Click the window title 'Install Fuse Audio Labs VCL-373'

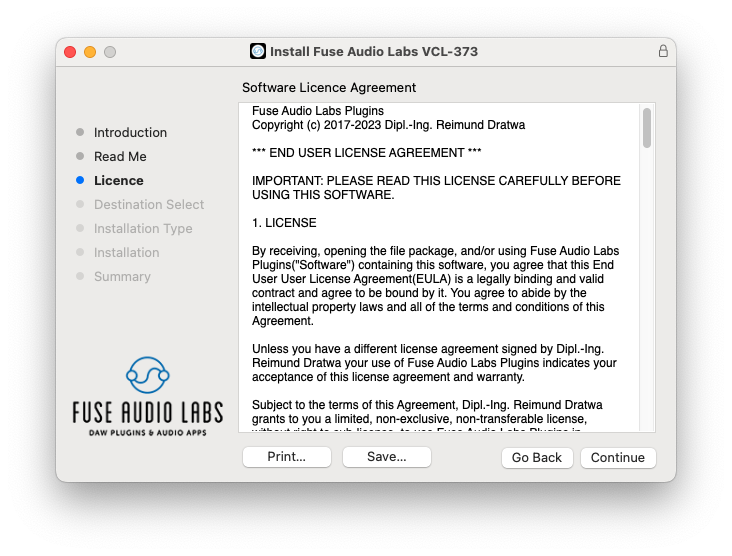pos(374,51)
